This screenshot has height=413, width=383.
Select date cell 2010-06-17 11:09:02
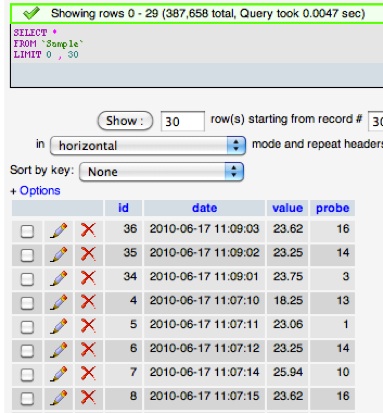click(204, 253)
